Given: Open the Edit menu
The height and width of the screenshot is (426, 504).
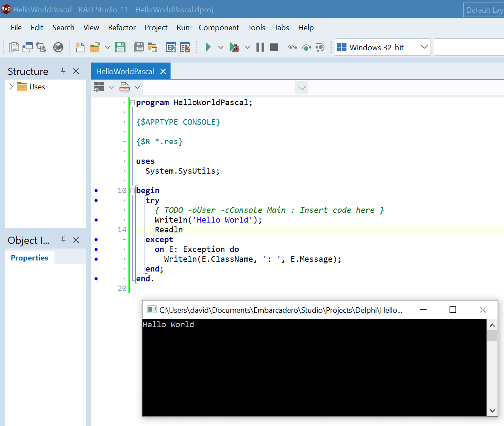Looking at the screenshot, I should 37,28.
